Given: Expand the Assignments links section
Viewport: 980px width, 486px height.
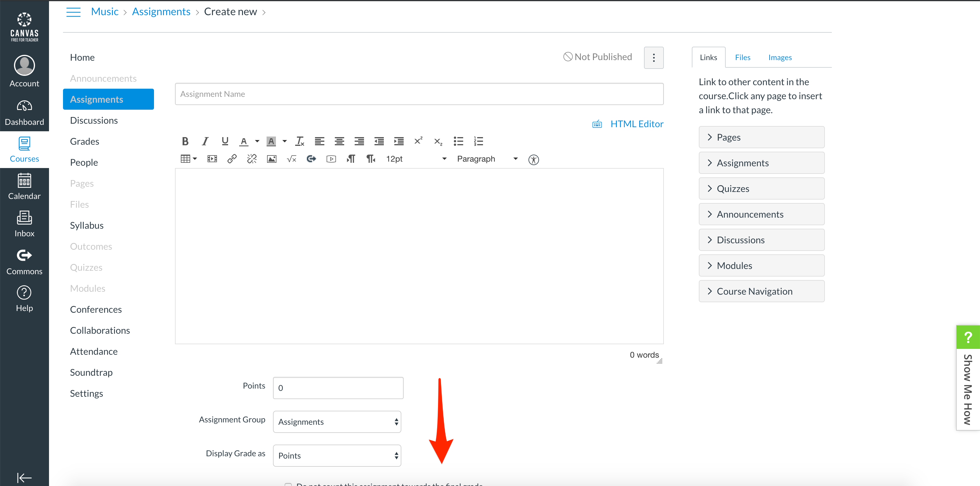Looking at the screenshot, I should (x=761, y=163).
